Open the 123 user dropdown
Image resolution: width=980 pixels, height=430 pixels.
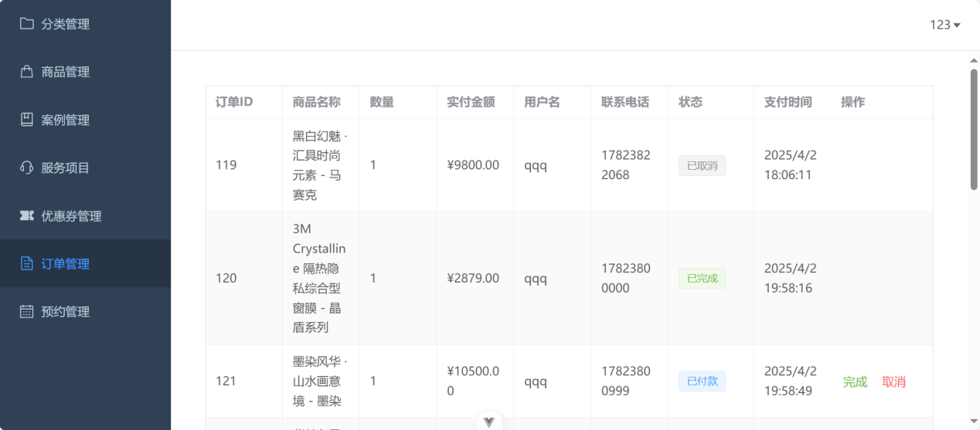[x=945, y=25]
